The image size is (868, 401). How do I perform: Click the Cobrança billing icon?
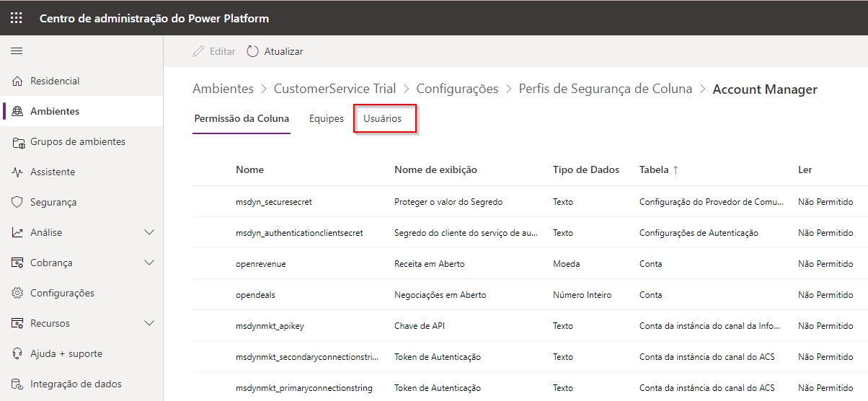pyautogui.click(x=18, y=263)
